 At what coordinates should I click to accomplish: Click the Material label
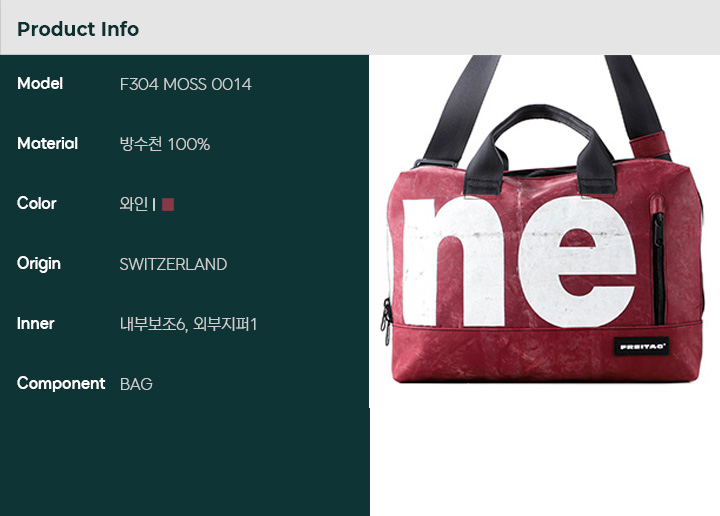tap(47, 143)
